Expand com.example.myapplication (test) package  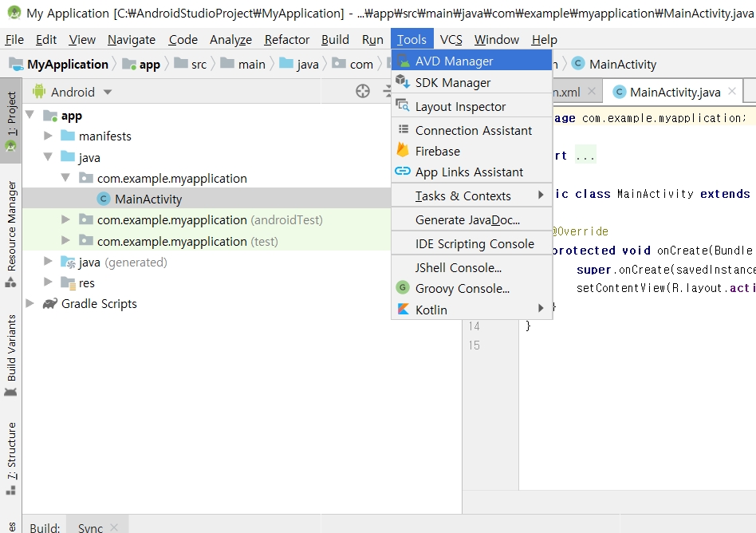coord(65,239)
